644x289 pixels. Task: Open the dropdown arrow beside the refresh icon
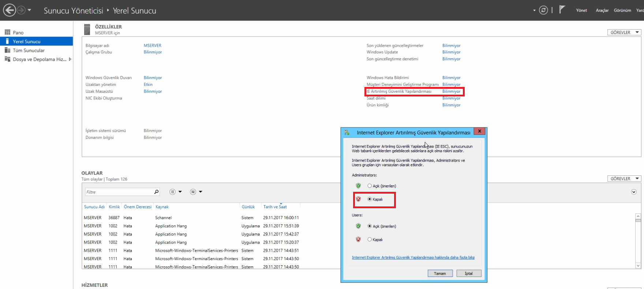[x=534, y=11]
